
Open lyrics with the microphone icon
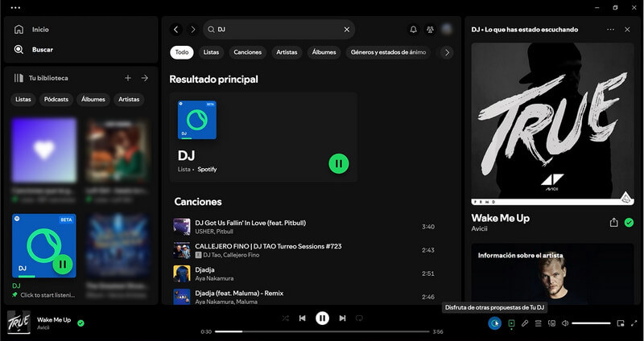[x=525, y=323]
